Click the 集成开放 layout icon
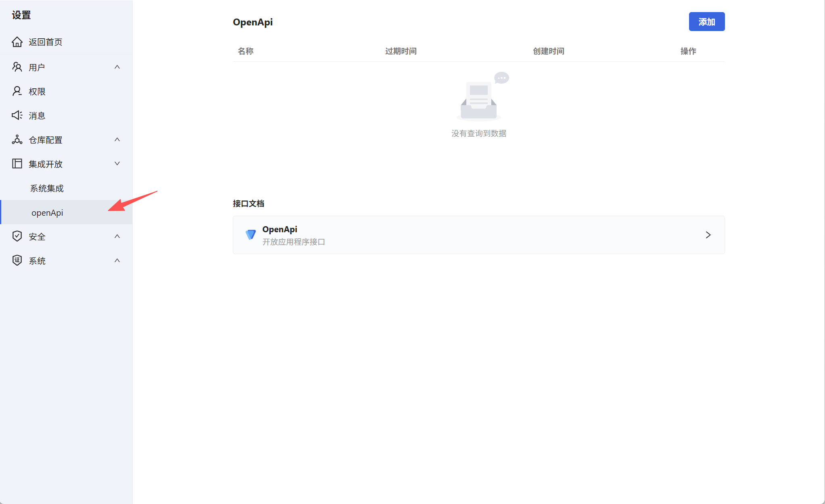The image size is (825, 504). click(x=17, y=164)
